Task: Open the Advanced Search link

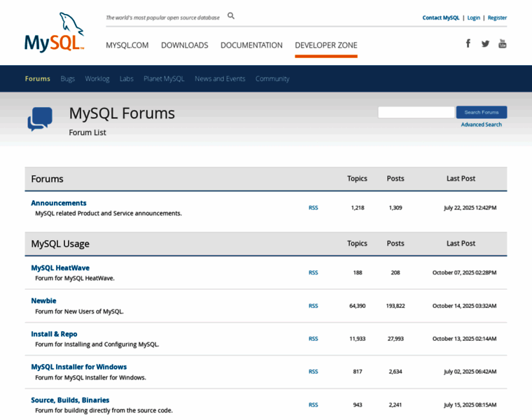Action: 481,125
